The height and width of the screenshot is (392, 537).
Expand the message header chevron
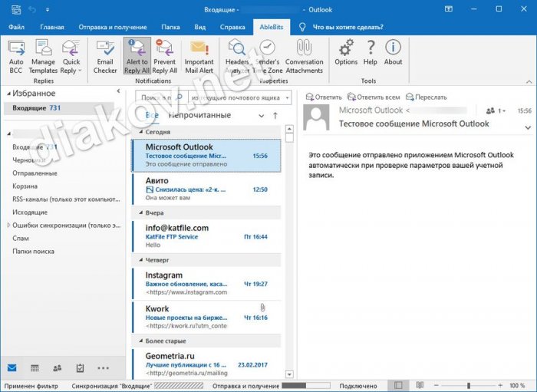point(528,127)
